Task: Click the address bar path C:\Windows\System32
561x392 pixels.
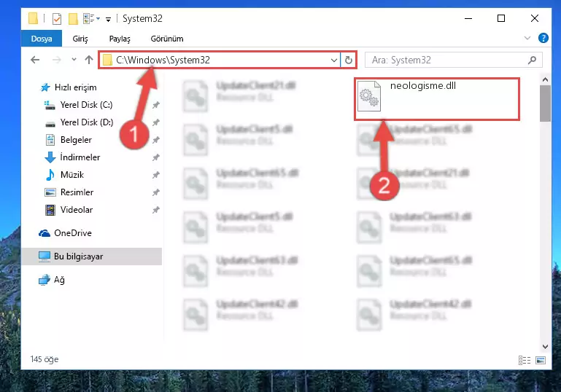Action: coord(163,60)
